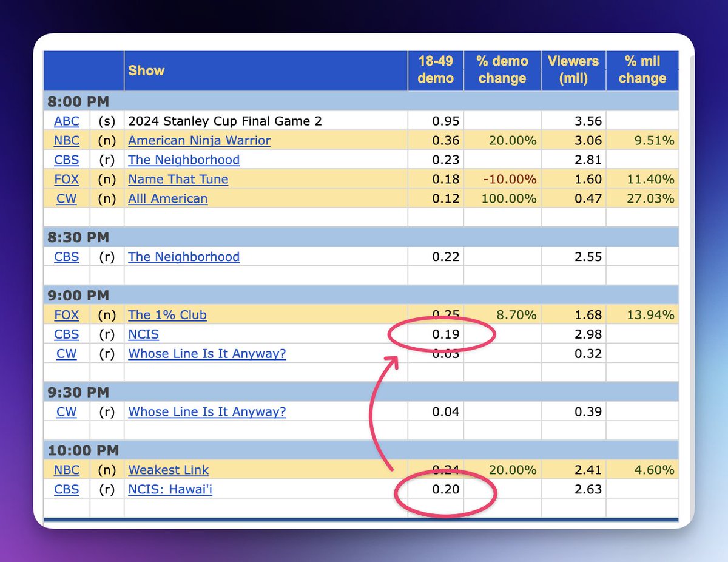This screenshot has width=728, height=562.
Task: Open the NCIS: Hawai'i show link
Action: coord(170,489)
